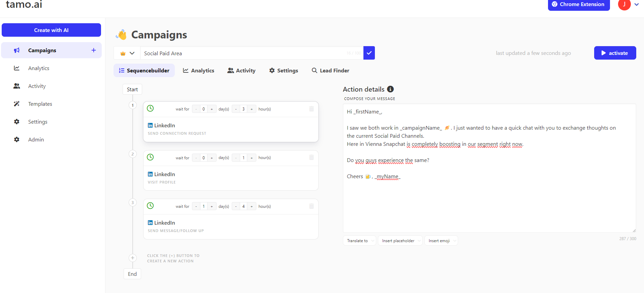This screenshot has height=293, width=644.
Task: Click the Templates magic wand icon
Action: 17,104
